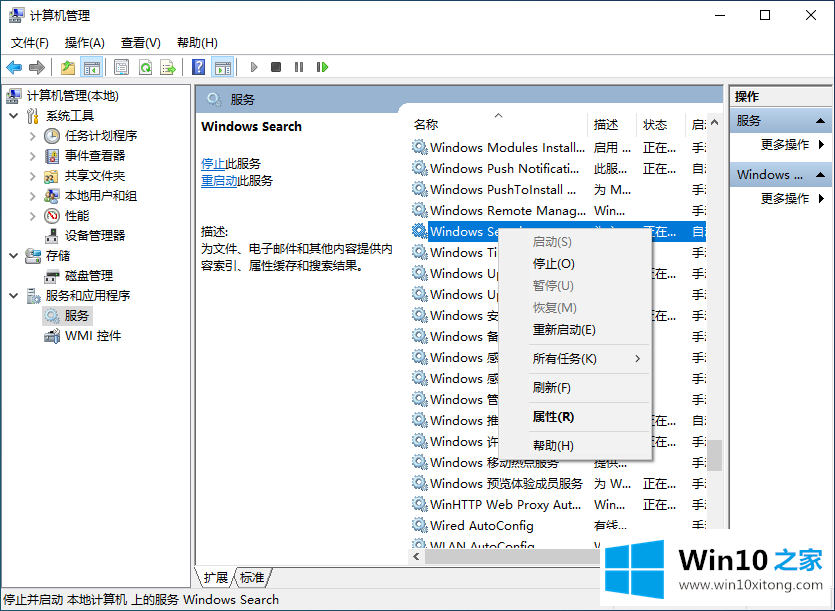The image size is (835, 611).
Task: Click the Pause Service toolbar icon
Action: (x=299, y=67)
